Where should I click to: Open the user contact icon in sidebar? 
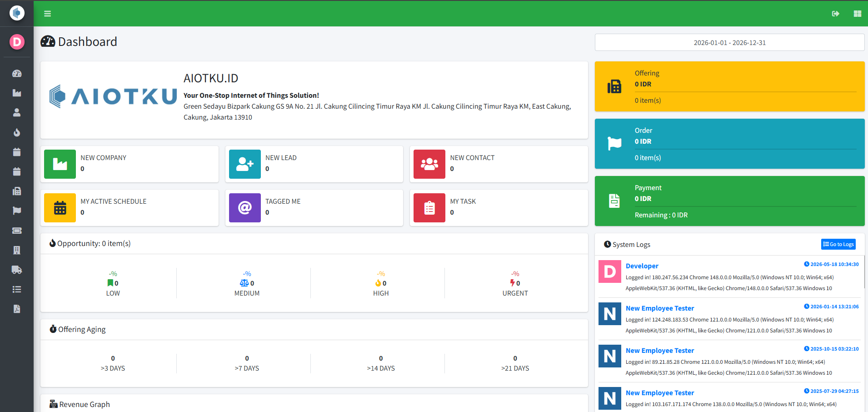(17, 112)
